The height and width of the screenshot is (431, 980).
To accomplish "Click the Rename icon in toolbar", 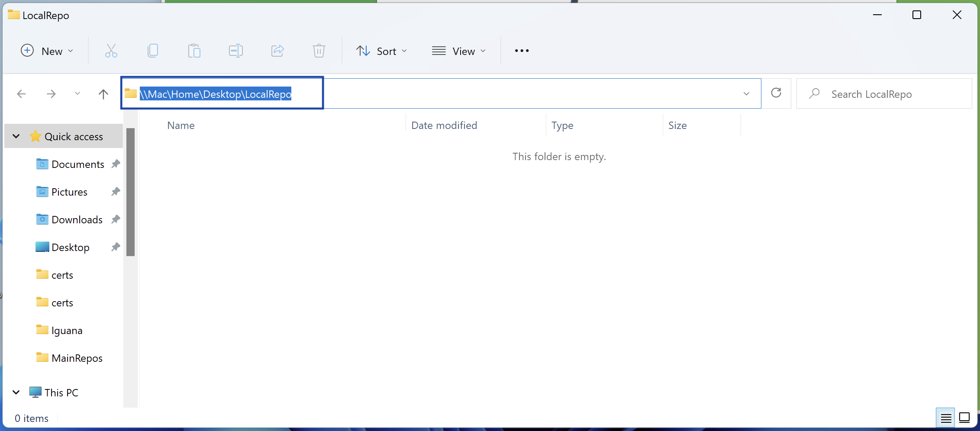I will [x=235, y=51].
